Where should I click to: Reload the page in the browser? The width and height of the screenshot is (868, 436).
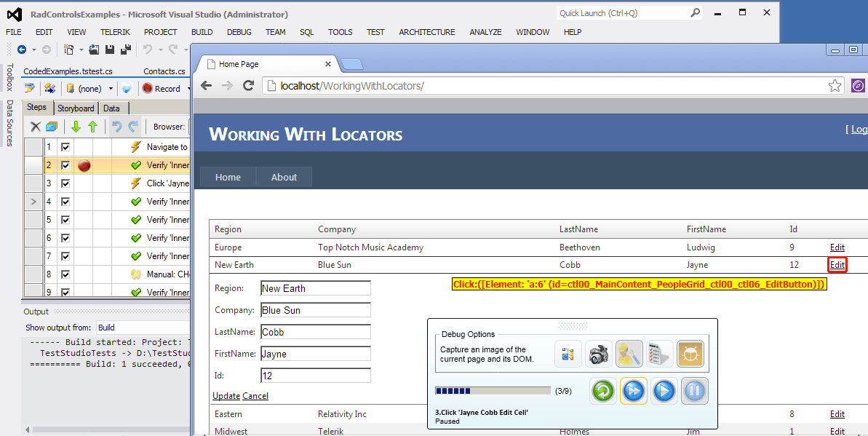249,85
